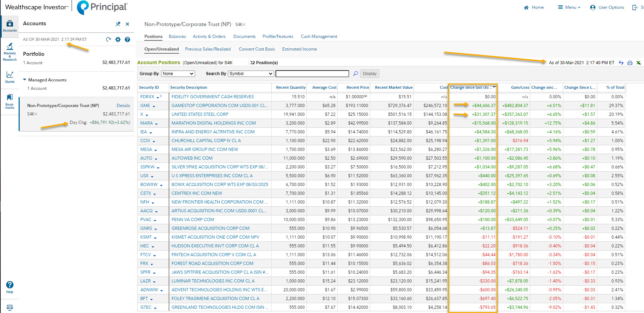Click LUMINAR TECHNOLOGIES INC description link
Screen dimensions: 644x313
tap(213, 281)
